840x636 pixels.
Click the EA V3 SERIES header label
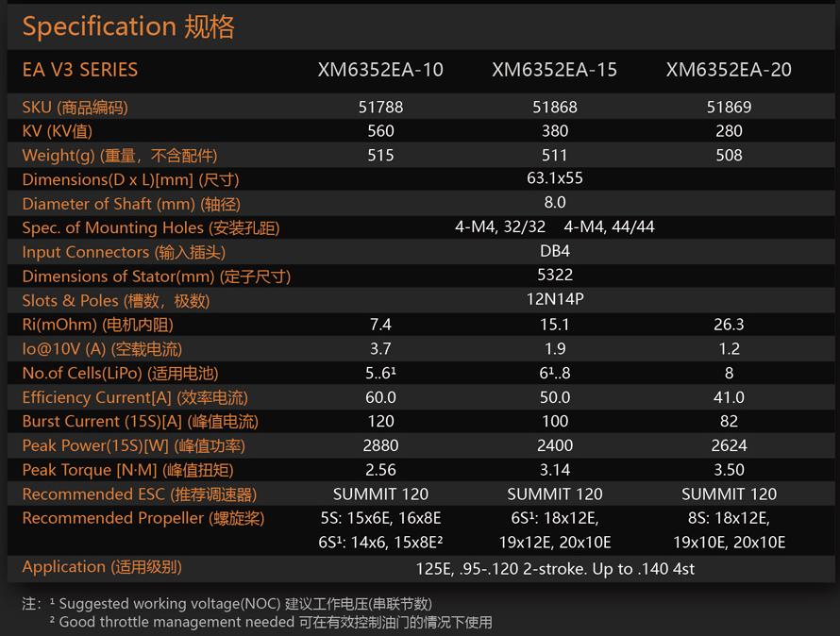pos(80,70)
